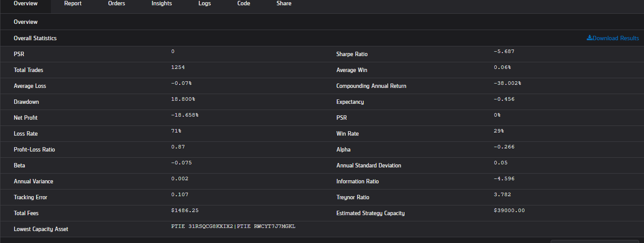Screen dimensions: 644x243
Task: Click the Total Trades label
Action: pyautogui.click(x=28, y=70)
